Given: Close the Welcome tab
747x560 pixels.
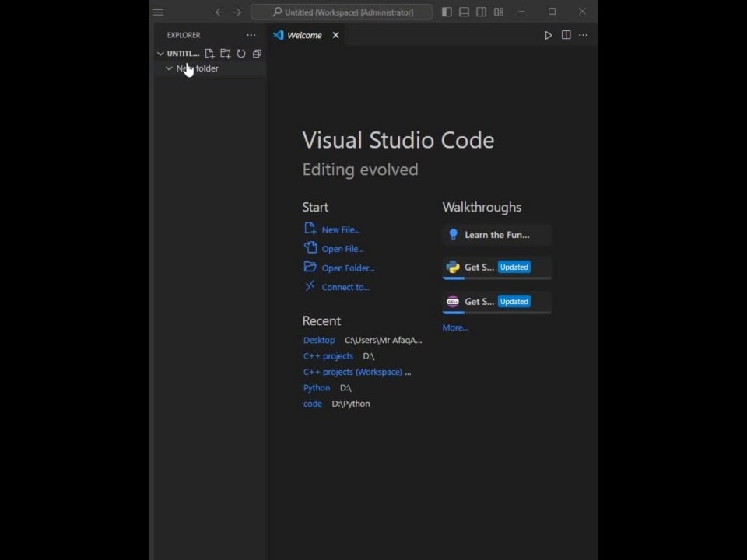Looking at the screenshot, I should 336,35.
